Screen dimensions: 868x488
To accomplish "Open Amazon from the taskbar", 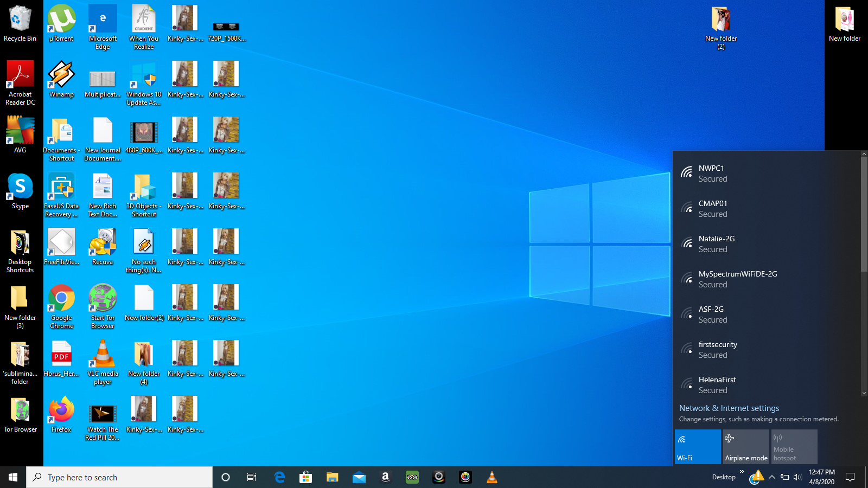I will click(x=386, y=477).
